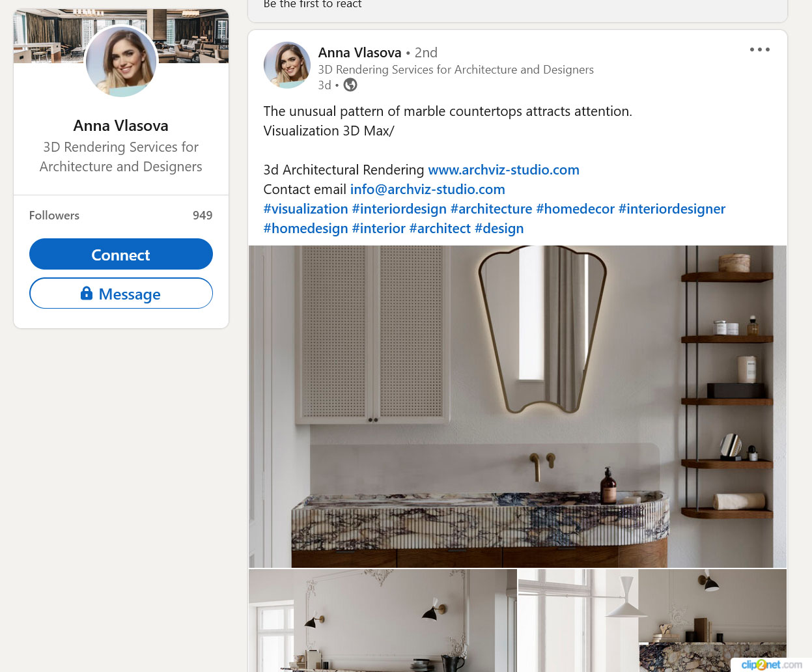812x672 pixels.
Task: Open the #architecture hashtag
Action: click(x=491, y=209)
